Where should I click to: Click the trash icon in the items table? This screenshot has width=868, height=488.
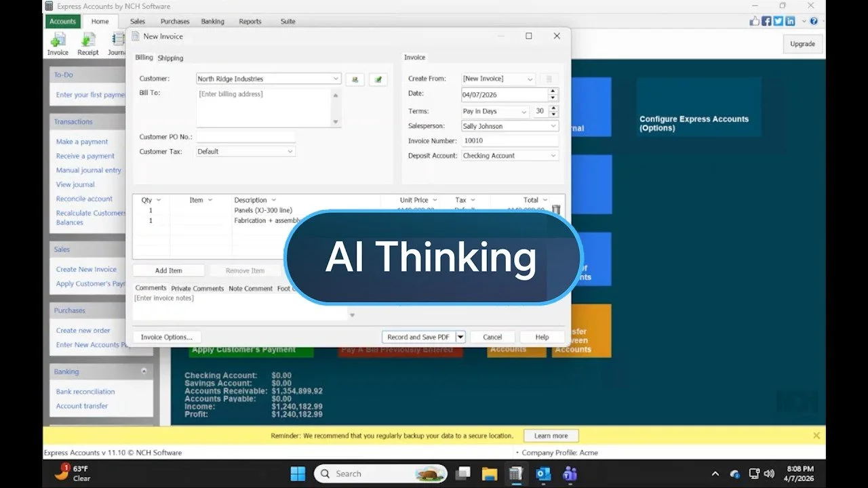pyautogui.click(x=556, y=210)
